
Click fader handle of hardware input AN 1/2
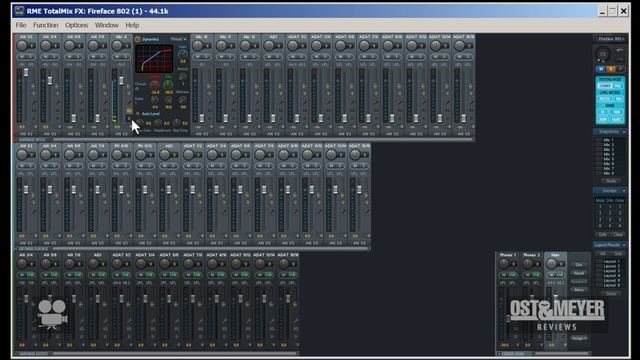pos(26,72)
